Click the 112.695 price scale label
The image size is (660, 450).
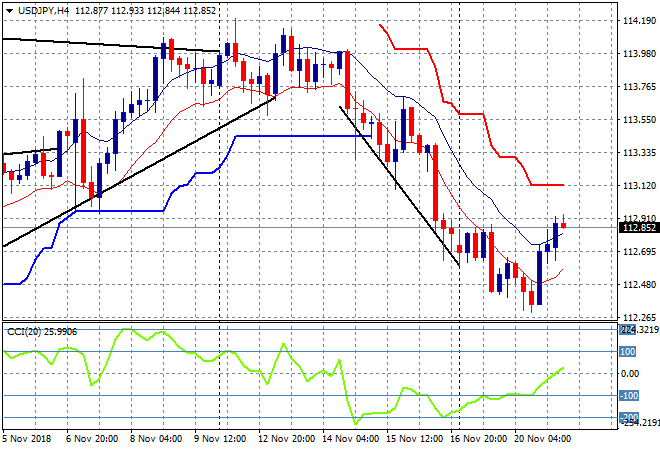639,252
